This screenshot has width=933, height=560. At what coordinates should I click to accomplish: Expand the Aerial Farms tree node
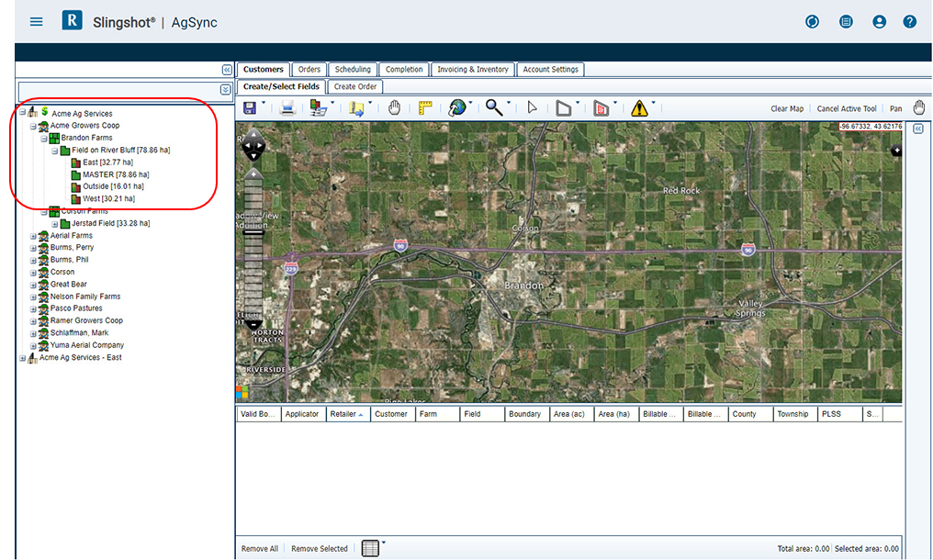(x=33, y=236)
